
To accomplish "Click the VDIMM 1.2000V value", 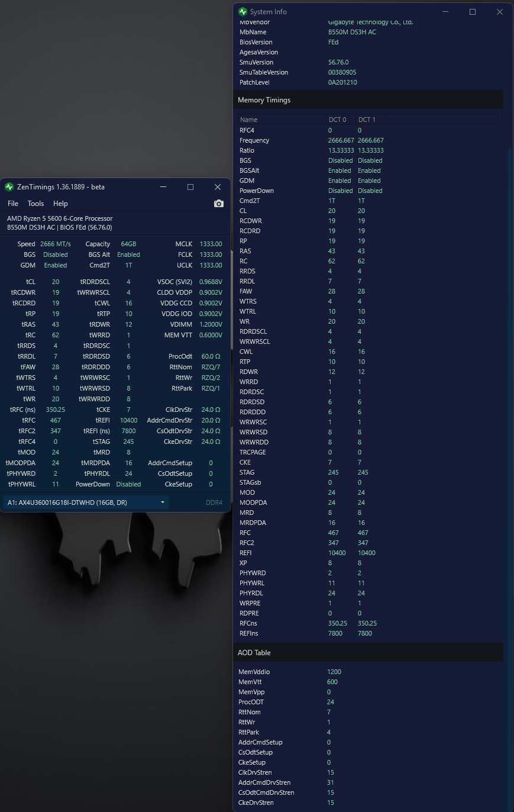I will click(211, 324).
